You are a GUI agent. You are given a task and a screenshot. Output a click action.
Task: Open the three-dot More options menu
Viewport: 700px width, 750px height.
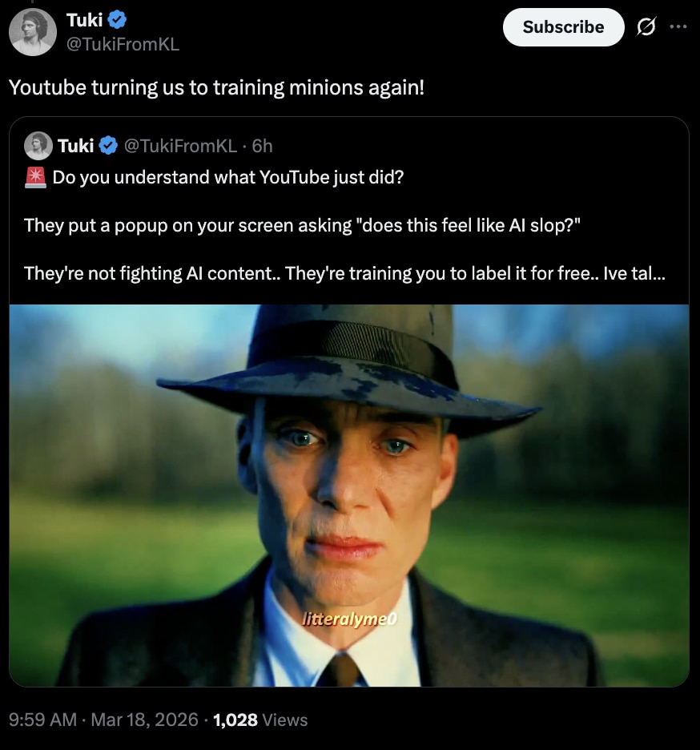point(678,26)
